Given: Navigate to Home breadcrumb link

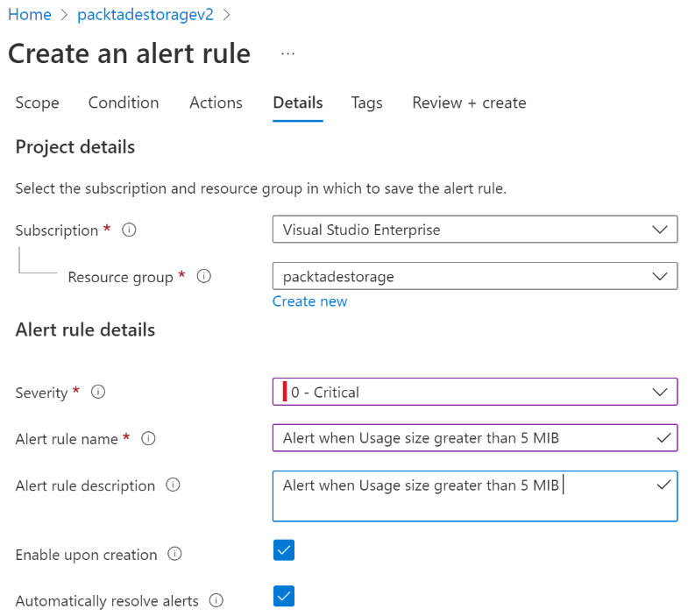Looking at the screenshot, I should pos(29,15).
